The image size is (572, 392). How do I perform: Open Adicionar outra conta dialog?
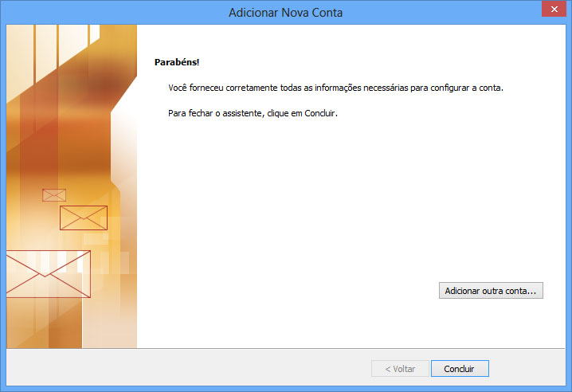tap(491, 291)
